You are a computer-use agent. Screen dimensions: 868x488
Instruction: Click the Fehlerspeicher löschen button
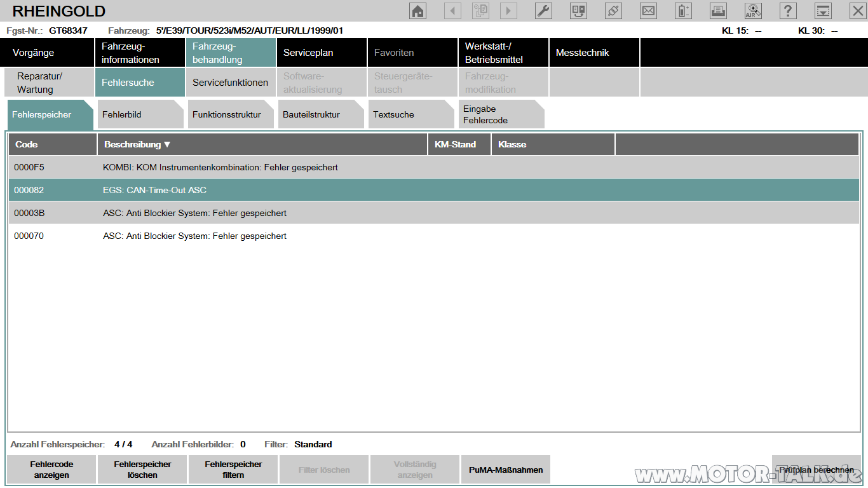click(x=142, y=470)
